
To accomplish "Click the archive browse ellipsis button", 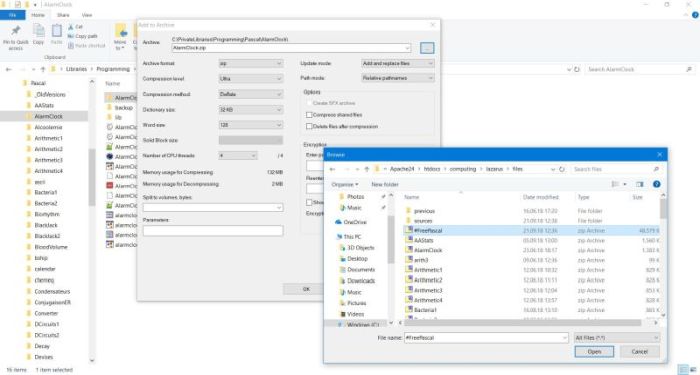I will [427, 48].
